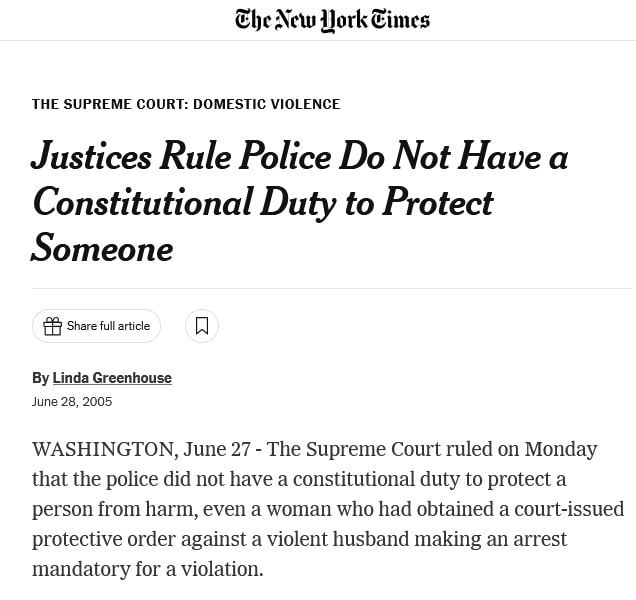636x600 pixels.
Task: Open Linda Greenhouse author page link
Action: 112,378
